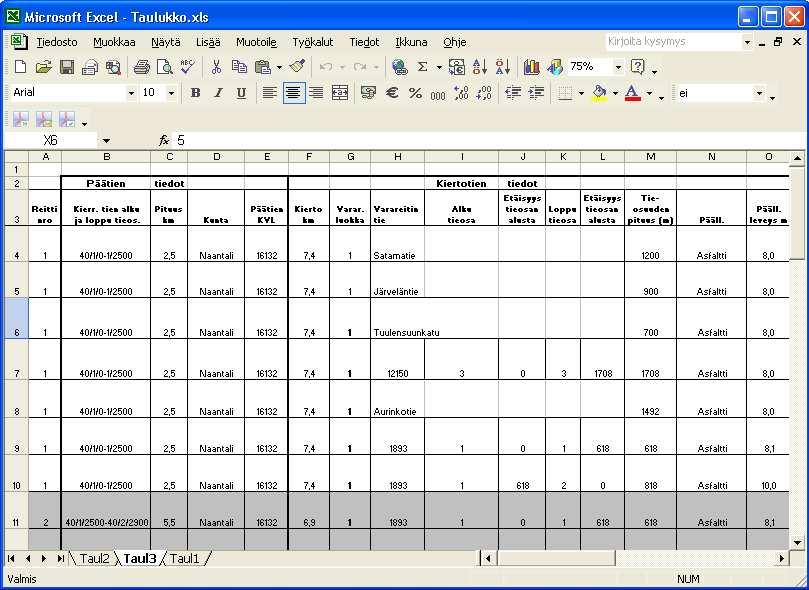The image size is (809, 590).
Task: Switch to the Taul1 sheet tab
Action: [x=184, y=559]
